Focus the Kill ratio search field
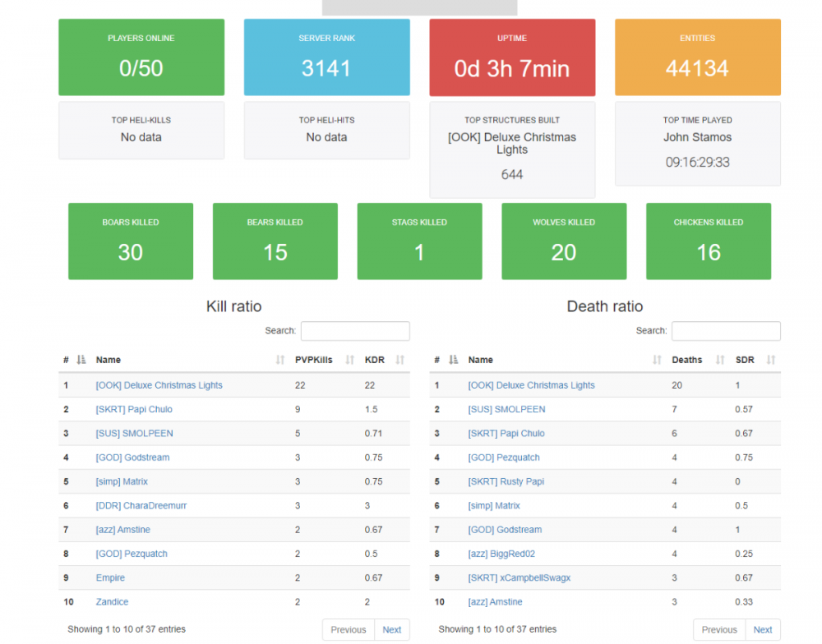The image size is (822, 644). pyautogui.click(x=355, y=331)
